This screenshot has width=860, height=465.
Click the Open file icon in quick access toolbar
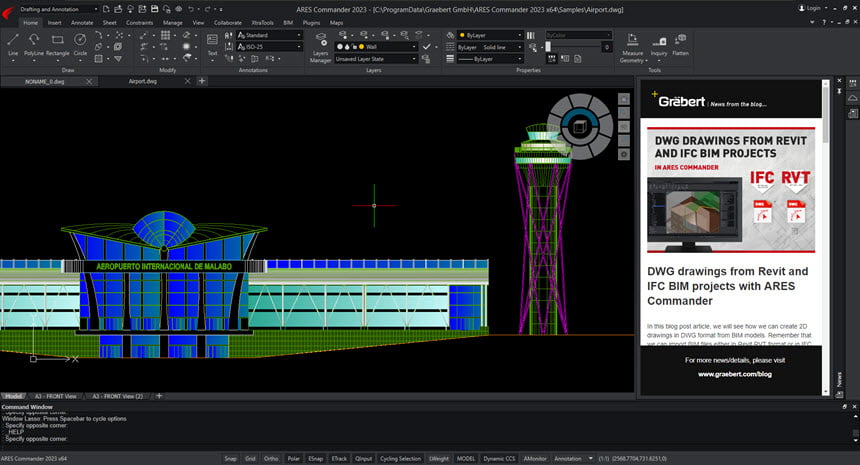click(118, 9)
